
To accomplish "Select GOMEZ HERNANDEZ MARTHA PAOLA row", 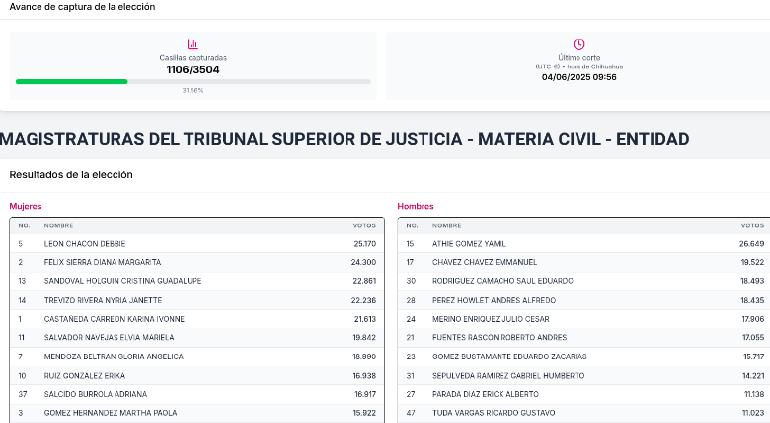I will coord(197,413).
